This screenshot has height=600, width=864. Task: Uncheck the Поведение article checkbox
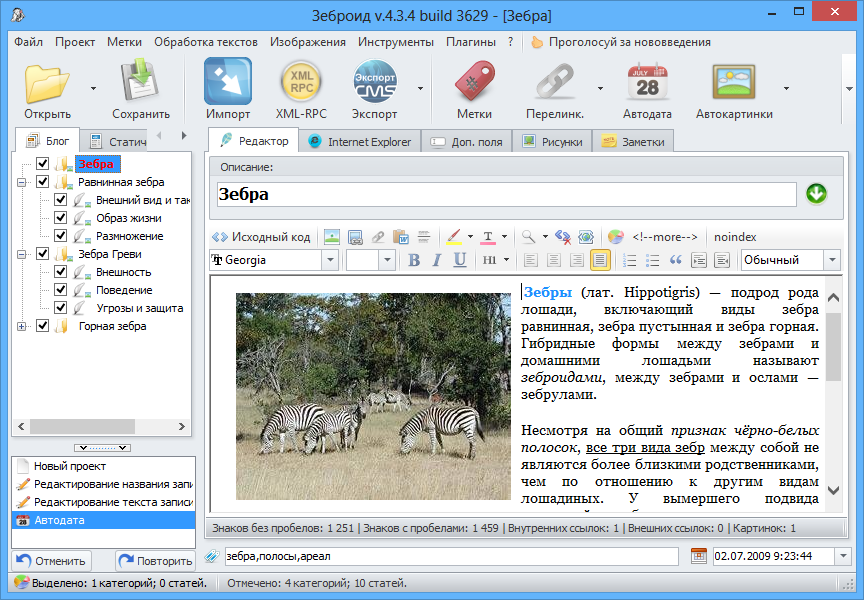coord(61,290)
